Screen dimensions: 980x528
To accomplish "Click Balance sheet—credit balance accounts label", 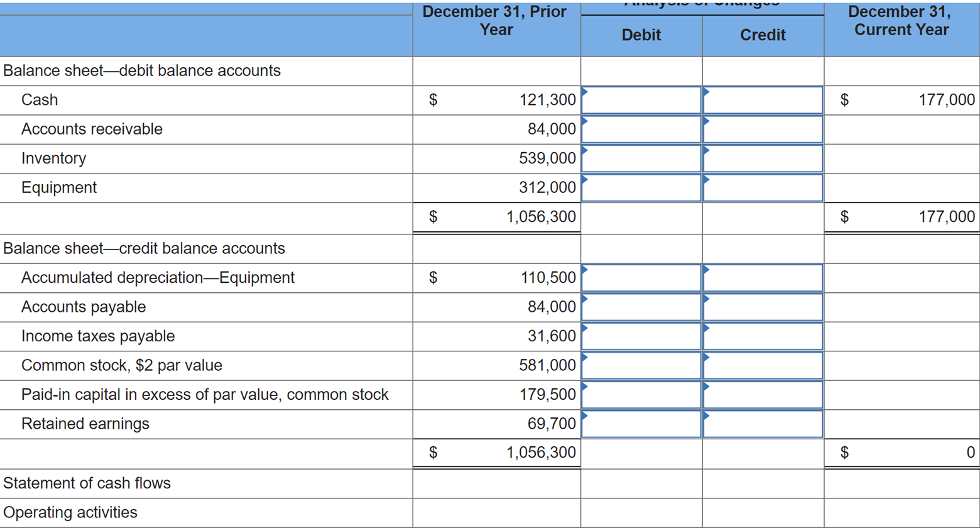I will 144,248.
